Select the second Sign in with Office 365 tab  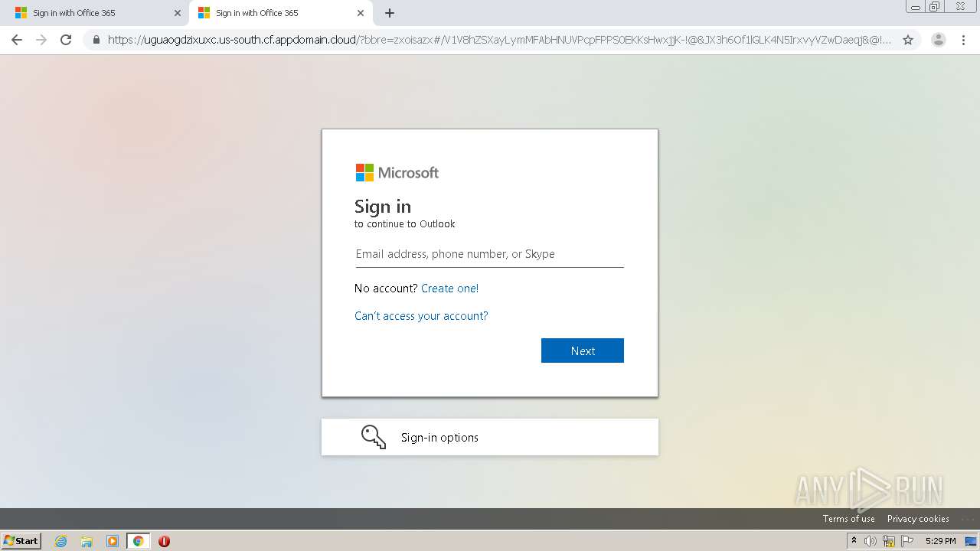(x=281, y=13)
